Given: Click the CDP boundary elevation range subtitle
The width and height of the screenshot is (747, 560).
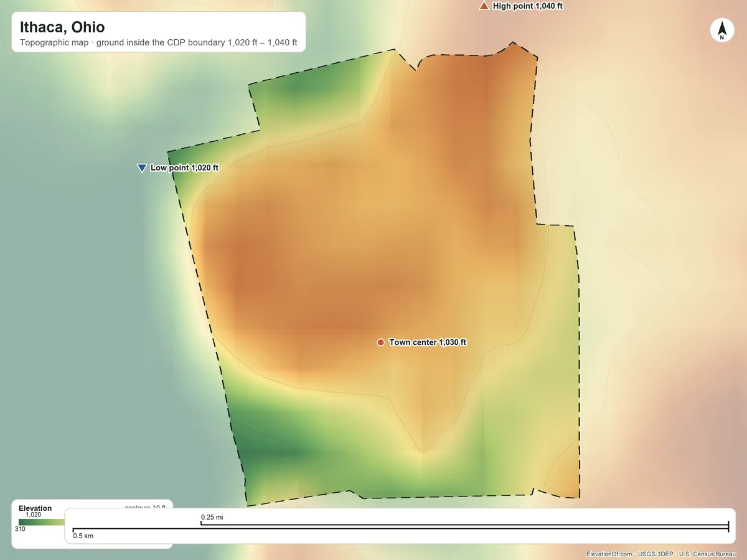Looking at the screenshot, I should tap(159, 44).
